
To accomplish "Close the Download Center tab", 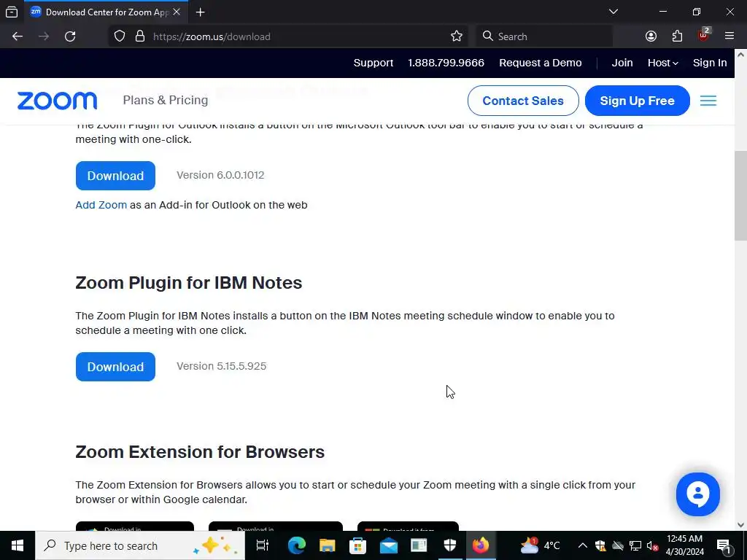I will pos(177,12).
